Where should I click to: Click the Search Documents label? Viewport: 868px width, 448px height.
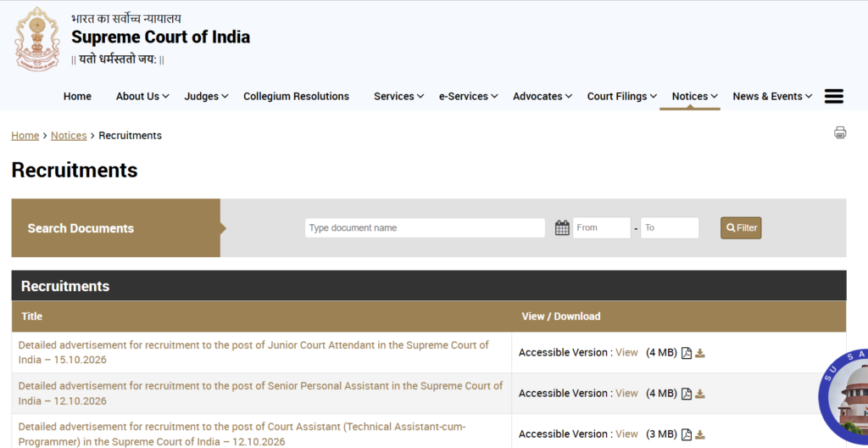coord(81,228)
